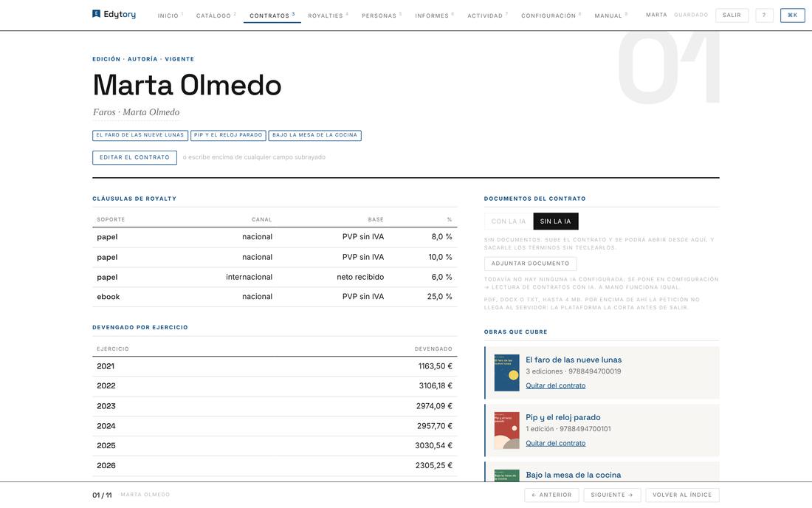Click the 2025 ejercicio row
This screenshot has height=508, width=812.
tap(275, 446)
